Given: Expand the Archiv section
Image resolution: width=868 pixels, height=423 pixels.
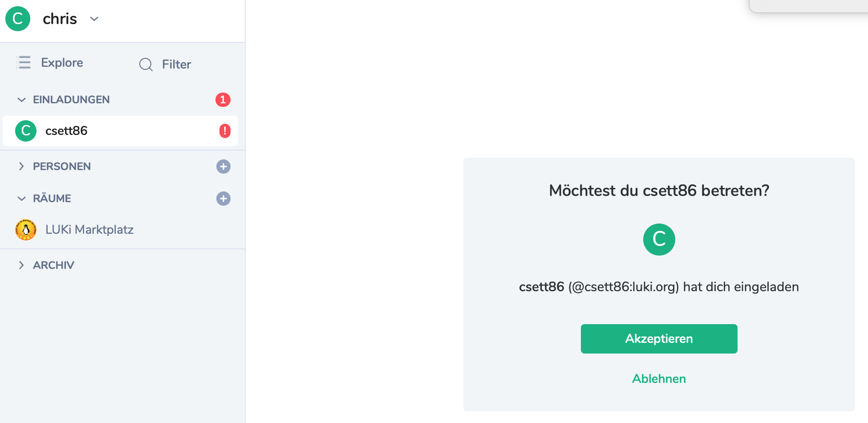Looking at the screenshot, I should click(21, 265).
